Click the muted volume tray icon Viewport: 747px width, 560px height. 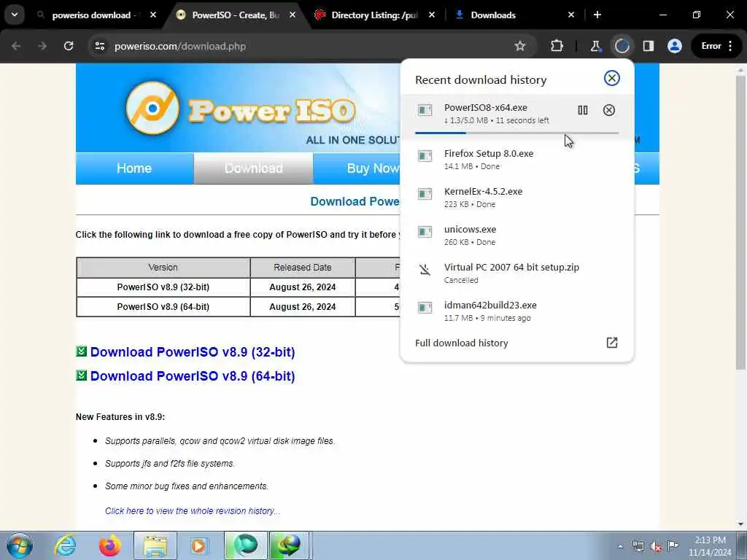pyautogui.click(x=656, y=547)
